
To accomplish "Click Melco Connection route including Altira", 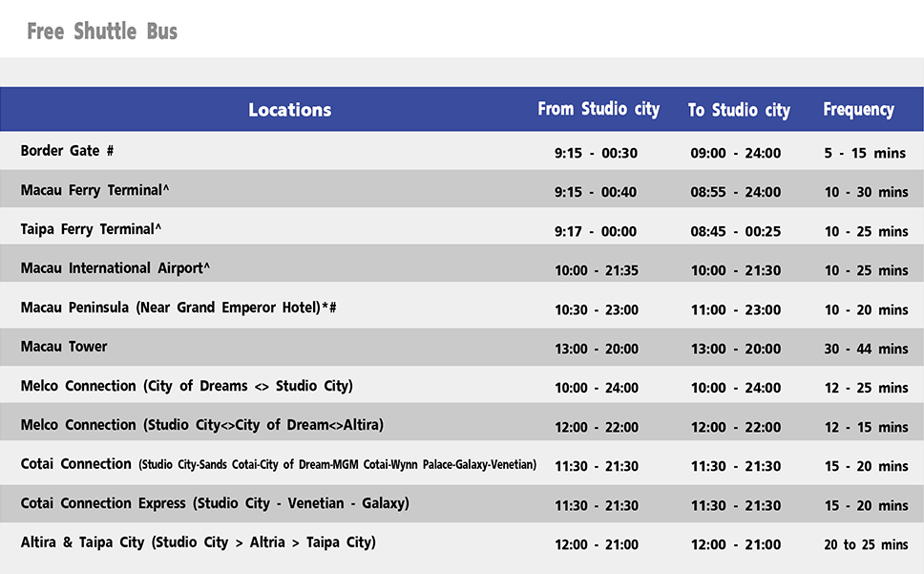I will click(201, 425).
